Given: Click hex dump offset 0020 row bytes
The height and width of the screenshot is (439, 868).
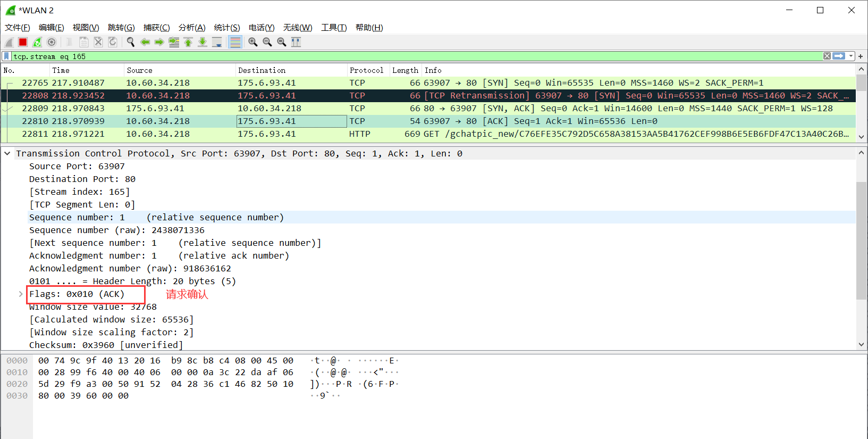Looking at the screenshot, I should click(x=166, y=384).
